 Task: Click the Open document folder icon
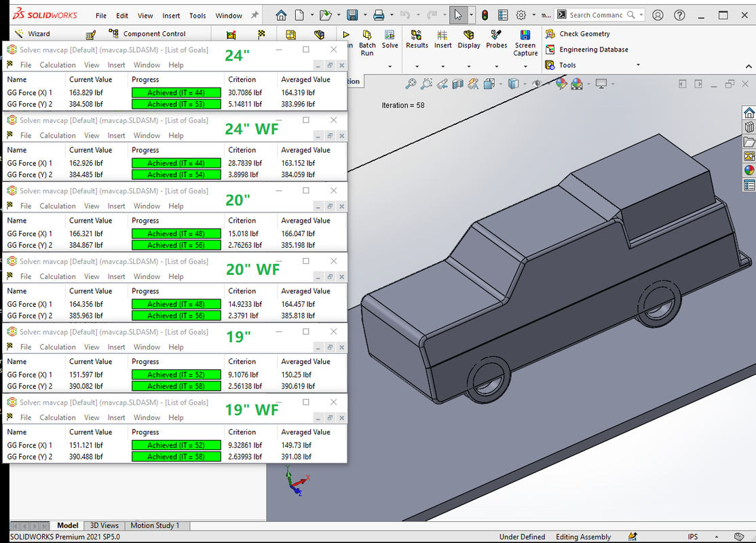point(326,16)
